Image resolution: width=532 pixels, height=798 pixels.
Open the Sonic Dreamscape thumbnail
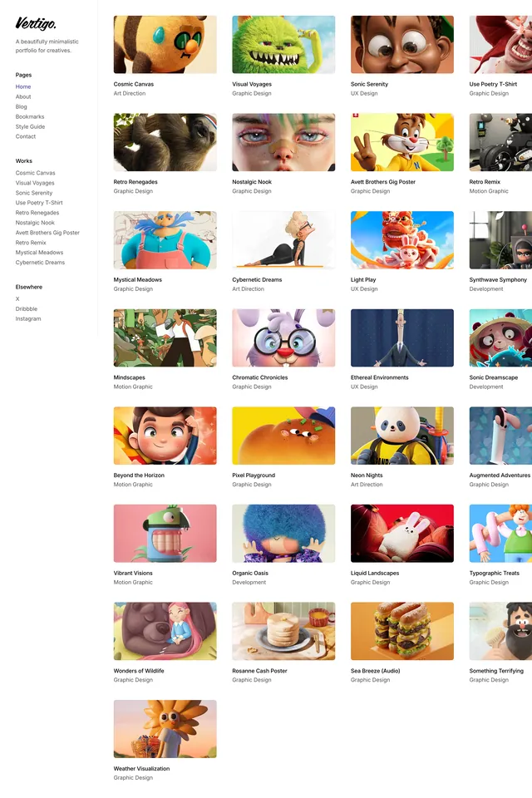[x=500, y=338]
